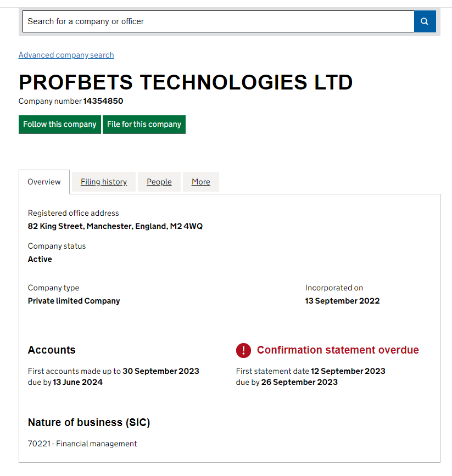Click the magnifying glass search button

click(x=425, y=21)
